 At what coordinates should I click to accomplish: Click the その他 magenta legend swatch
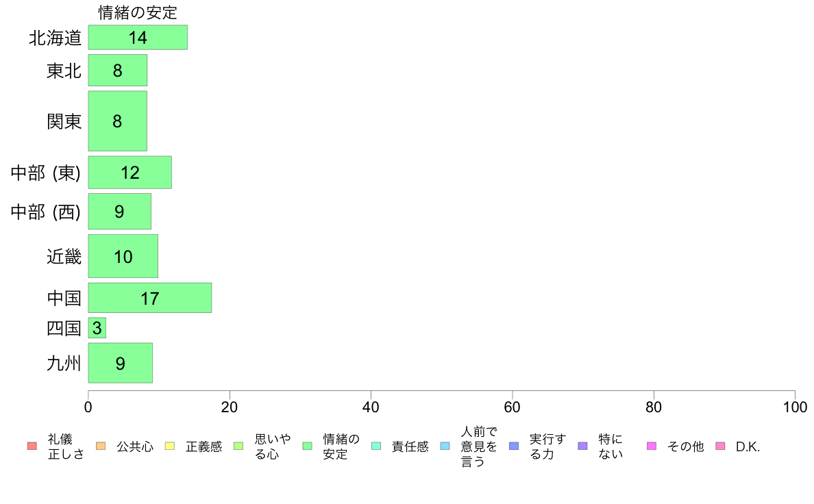pos(652,446)
